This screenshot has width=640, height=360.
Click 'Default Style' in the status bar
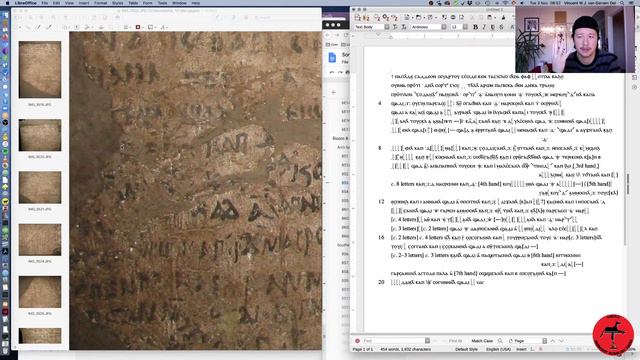tap(466, 349)
